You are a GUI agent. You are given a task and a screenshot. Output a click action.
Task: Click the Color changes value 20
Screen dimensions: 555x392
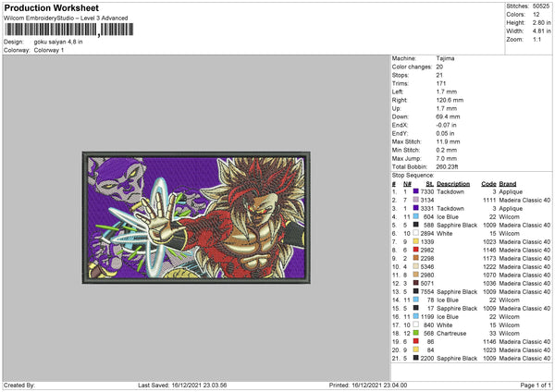pyautogui.click(x=439, y=67)
